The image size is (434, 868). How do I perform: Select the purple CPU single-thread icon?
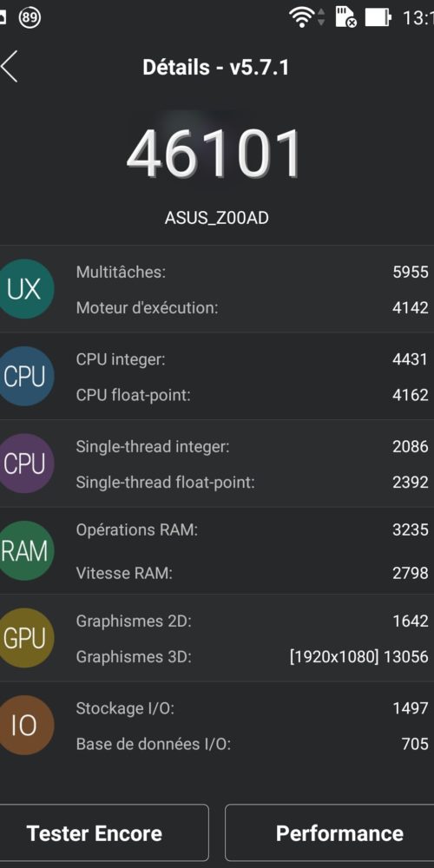[x=23, y=464]
